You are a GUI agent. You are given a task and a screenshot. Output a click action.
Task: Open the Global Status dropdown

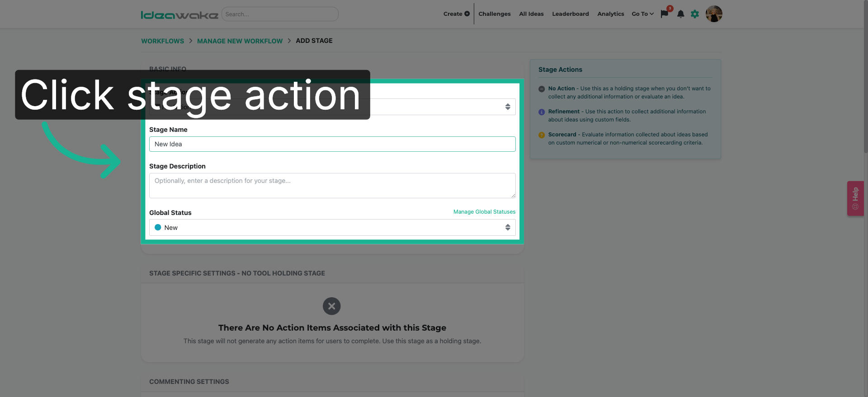point(332,228)
